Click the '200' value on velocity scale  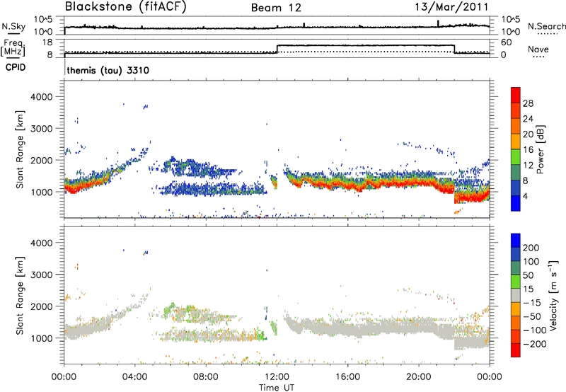tap(531, 248)
